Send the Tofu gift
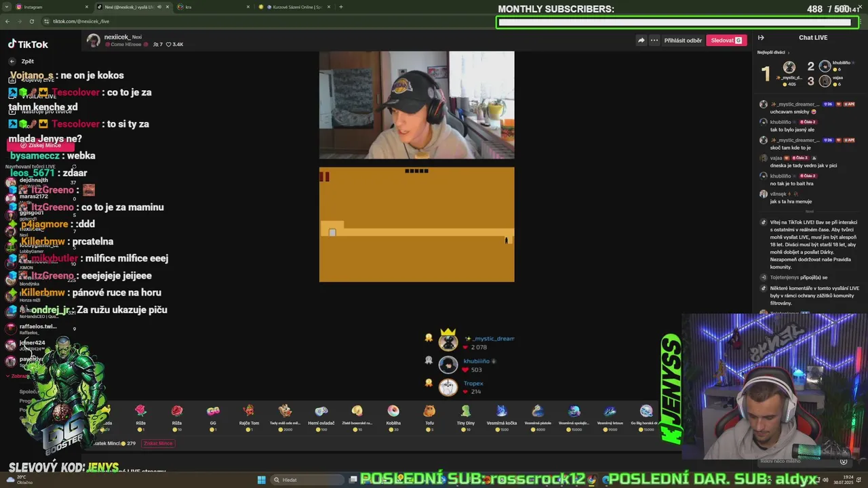 [429, 418]
